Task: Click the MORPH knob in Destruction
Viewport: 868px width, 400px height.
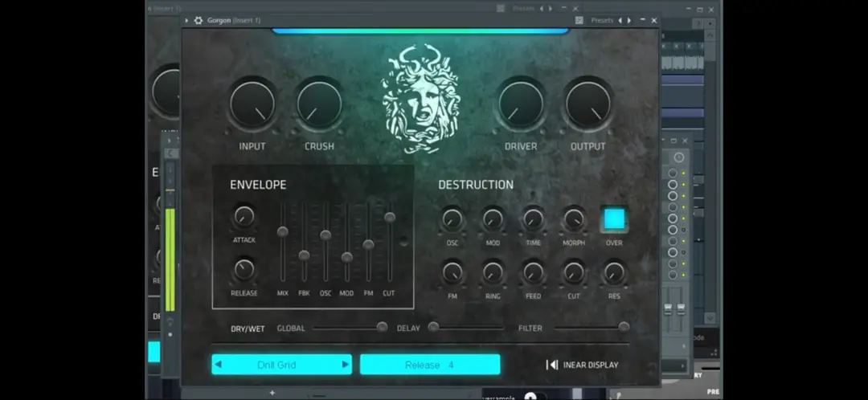Action: pos(574,219)
